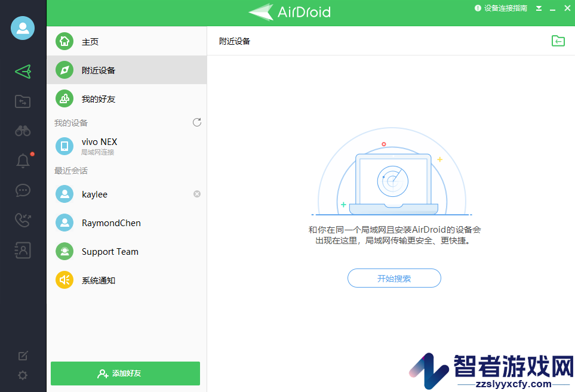Click the 局域网连接 status text
The image size is (575, 392).
click(98, 152)
